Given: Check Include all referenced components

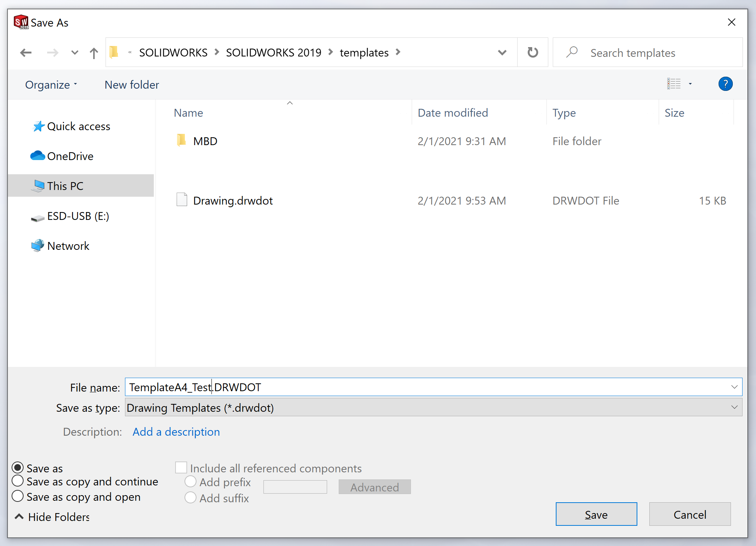Looking at the screenshot, I should pos(181,467).
